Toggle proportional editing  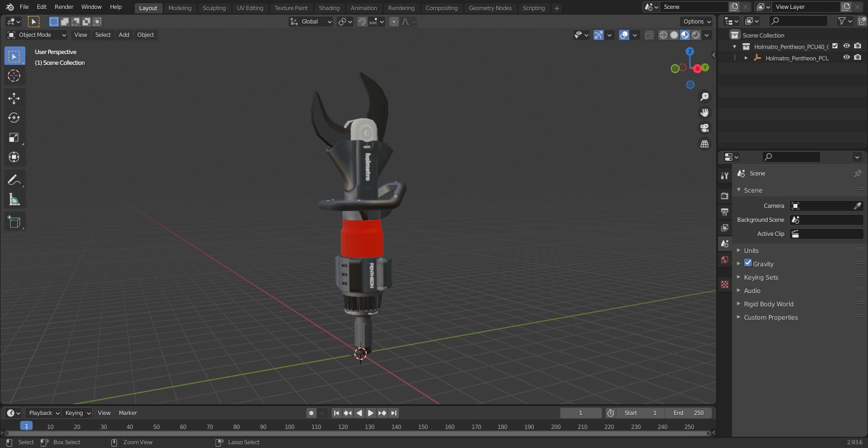[x=394, y=22]
